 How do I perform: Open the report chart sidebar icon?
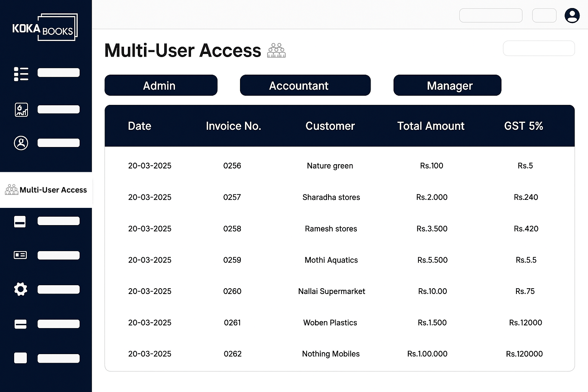coord(21,110)
